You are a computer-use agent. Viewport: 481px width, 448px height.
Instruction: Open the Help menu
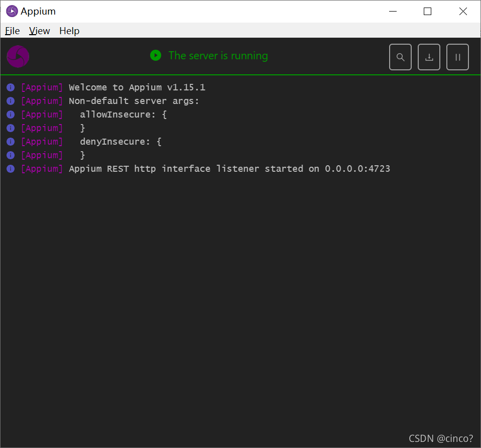[69, 31]
